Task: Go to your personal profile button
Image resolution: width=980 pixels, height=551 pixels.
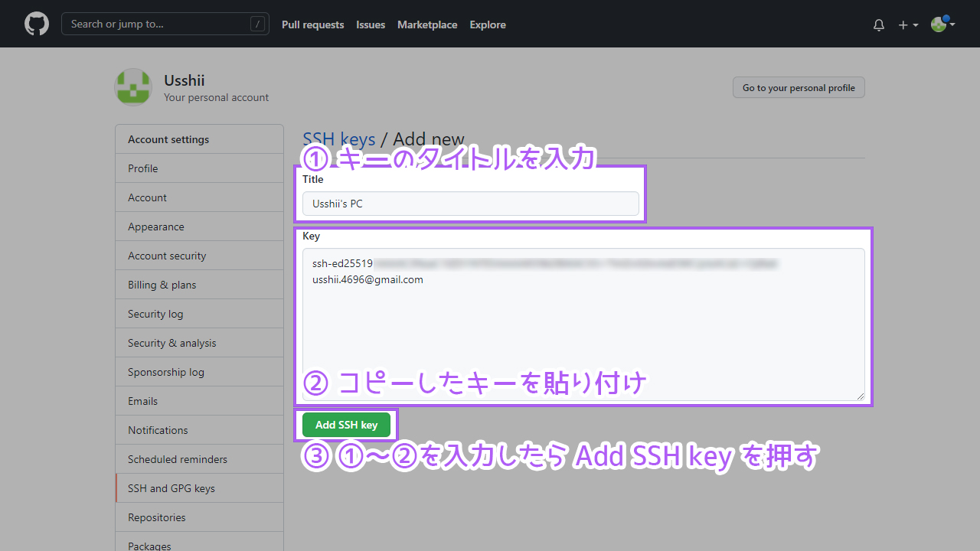Action: (799, 87)
